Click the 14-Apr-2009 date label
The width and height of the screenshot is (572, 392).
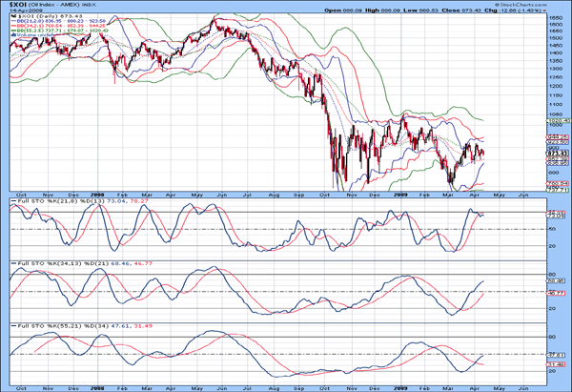pos(17,11)
